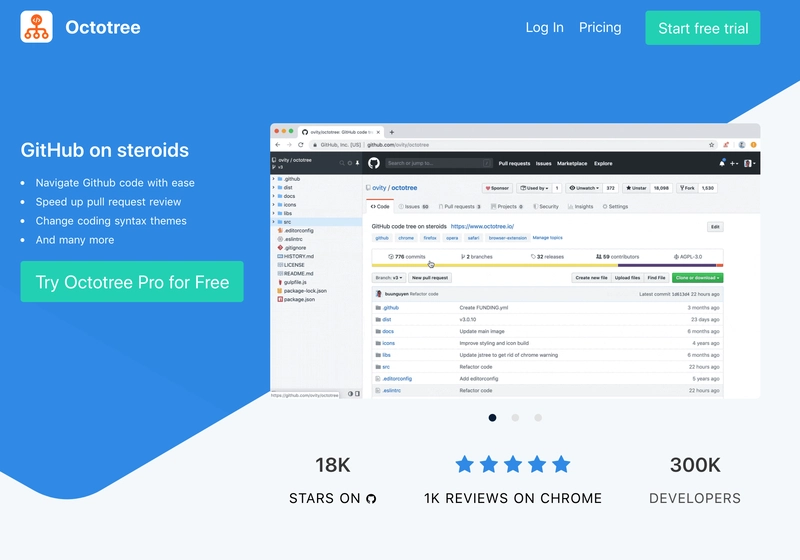Click the browser reload icon in preview
Screen dimensions: 800x560
point(301,145)
